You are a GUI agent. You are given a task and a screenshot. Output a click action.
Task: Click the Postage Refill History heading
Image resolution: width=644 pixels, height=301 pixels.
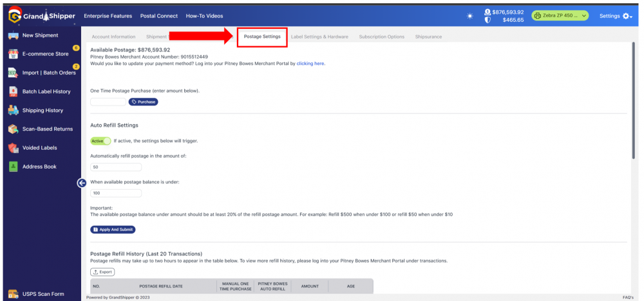point(146,254)
